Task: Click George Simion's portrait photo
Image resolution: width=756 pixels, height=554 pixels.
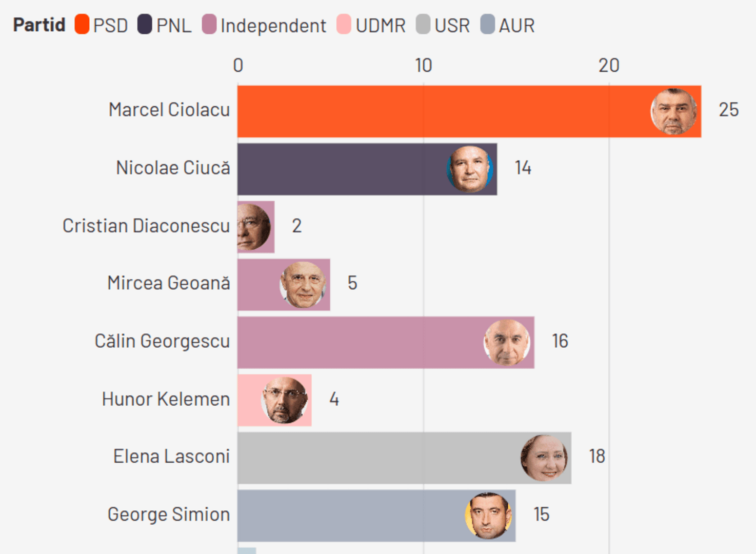Action: point(488,516)
